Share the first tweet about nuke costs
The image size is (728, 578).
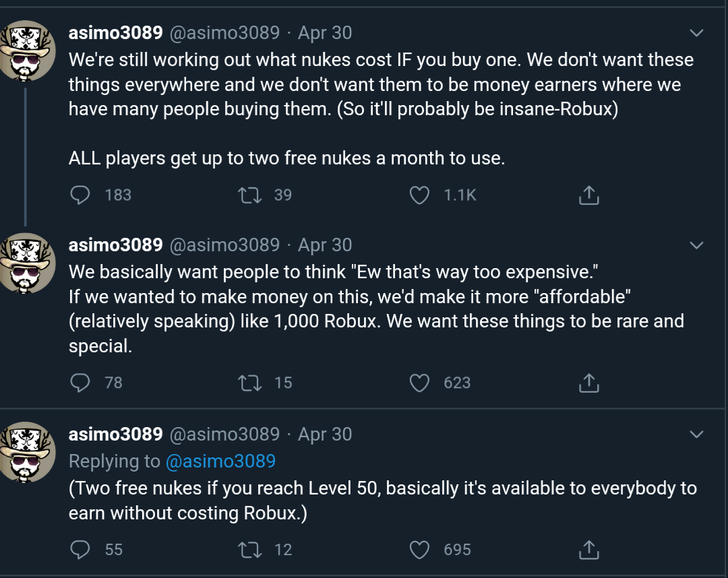588,195
